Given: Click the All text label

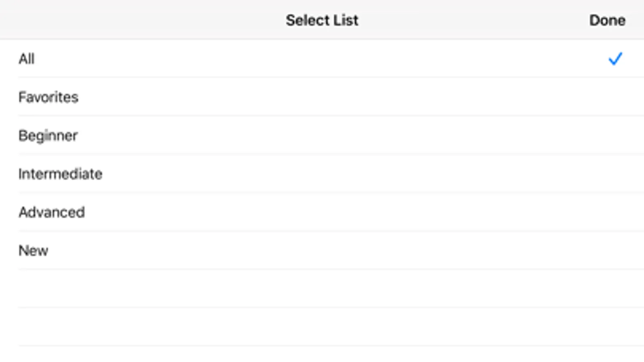Looking at the screenshot, I should [x=27, y=59].
